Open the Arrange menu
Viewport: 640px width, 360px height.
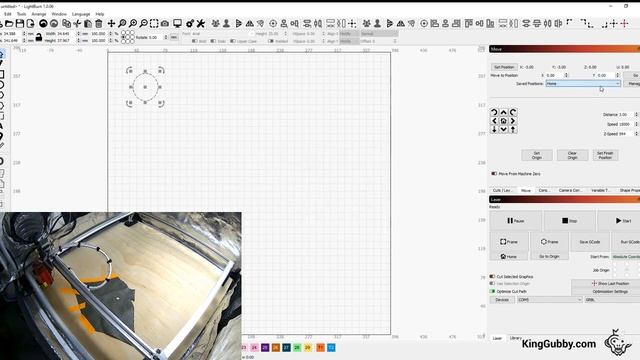(39, 14)
